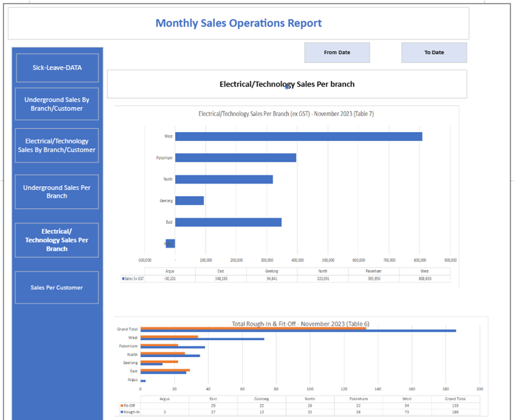
Task: Open the Sick-Leave-DATA sidebar button
Action: 57,68
